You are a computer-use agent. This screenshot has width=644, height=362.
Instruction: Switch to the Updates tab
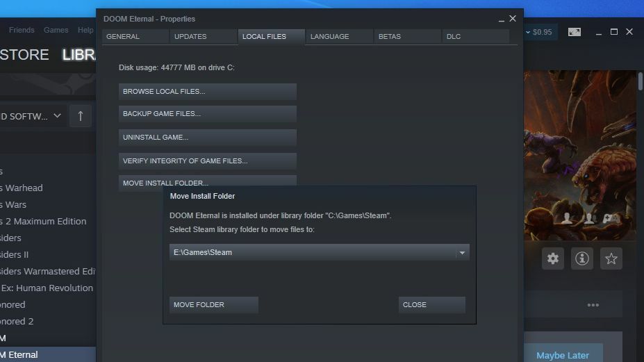coord(204,37)
